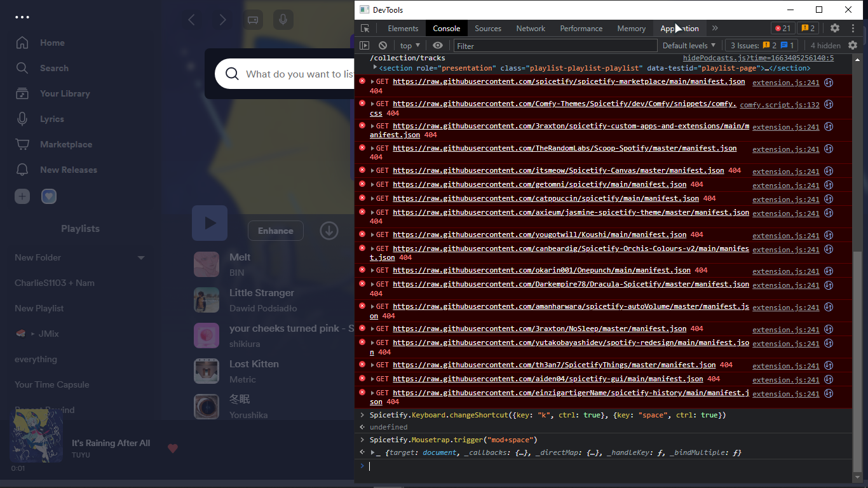Click the console prompt input line
Screen dimensions: 868x488
[610, 466]
